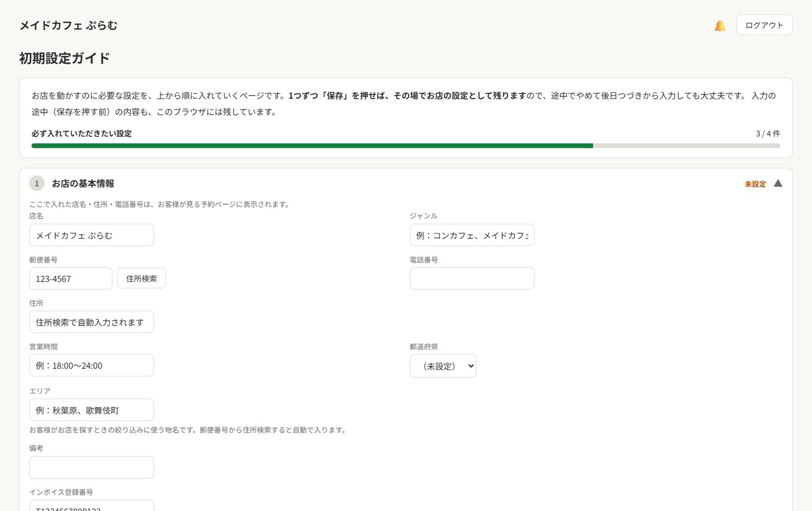Click the 電話番号 input field
Viewport: 812px width, 511px height.
[x=472, y=278]
